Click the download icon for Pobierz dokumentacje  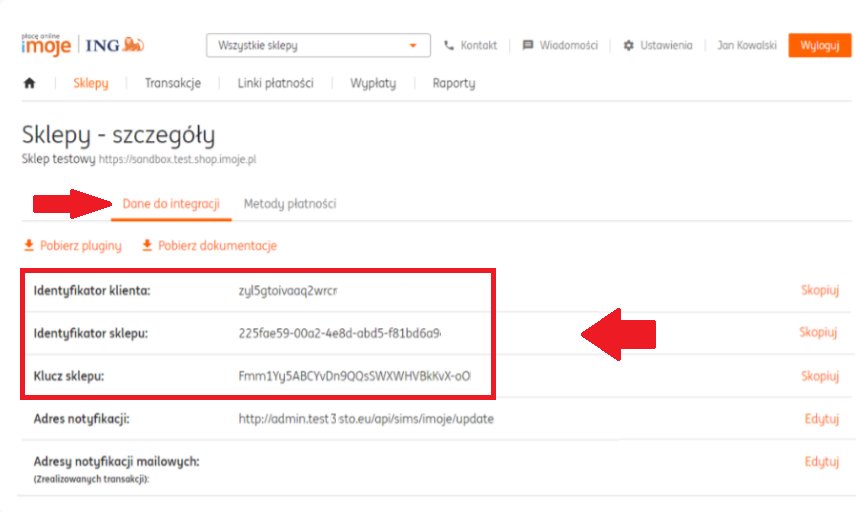[x=147, y=245]
